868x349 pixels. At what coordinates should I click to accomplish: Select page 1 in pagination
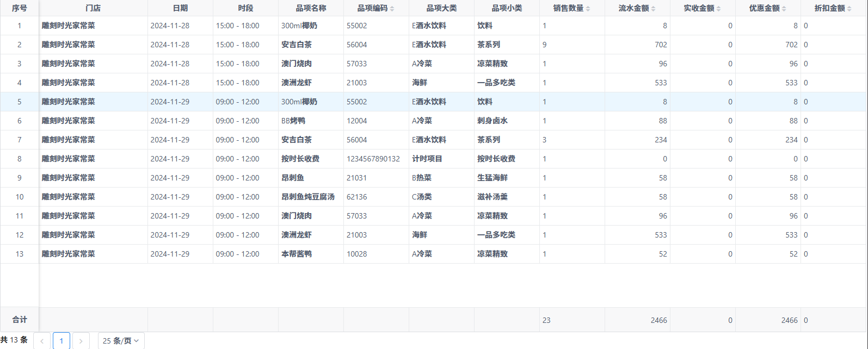point(61,341)
